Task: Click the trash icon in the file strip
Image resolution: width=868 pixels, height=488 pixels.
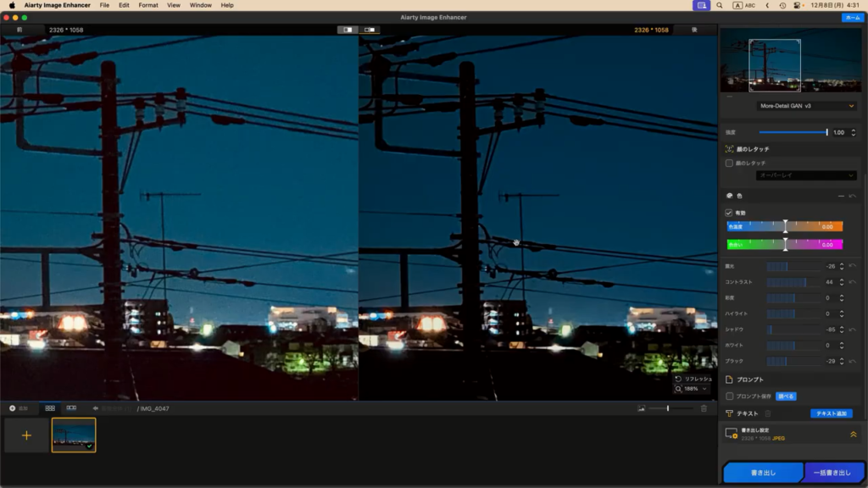Action: tap(704, 408)
